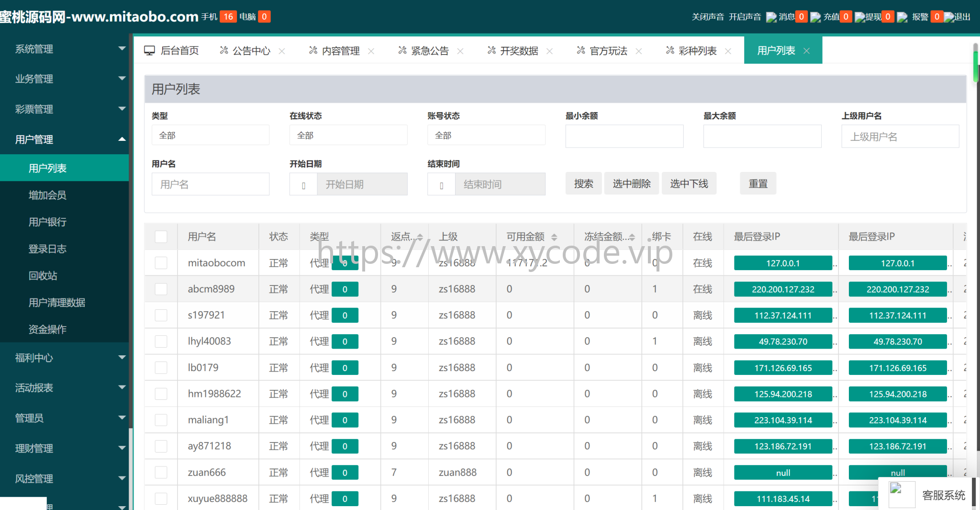This screenshot has width=980, height=510.
Task: Open the 在线状态 dropdown filter
Action: pos(348,135)
